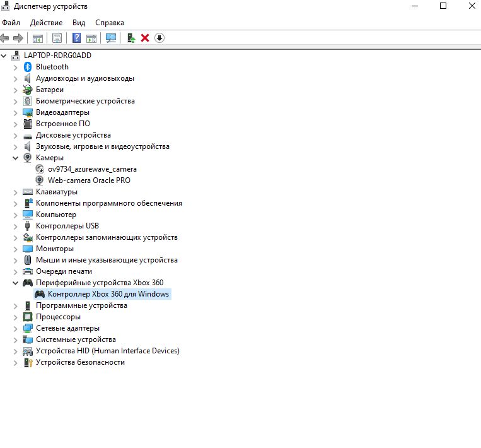
Task: Collapse the Камеры category
Action: coord(16,158)
